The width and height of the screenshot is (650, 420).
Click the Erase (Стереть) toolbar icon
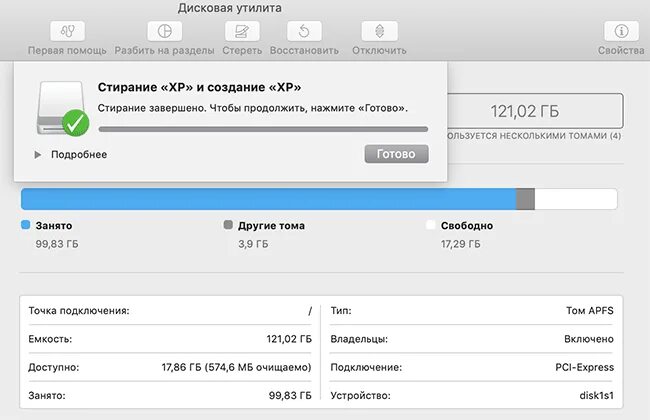point(242,31)
